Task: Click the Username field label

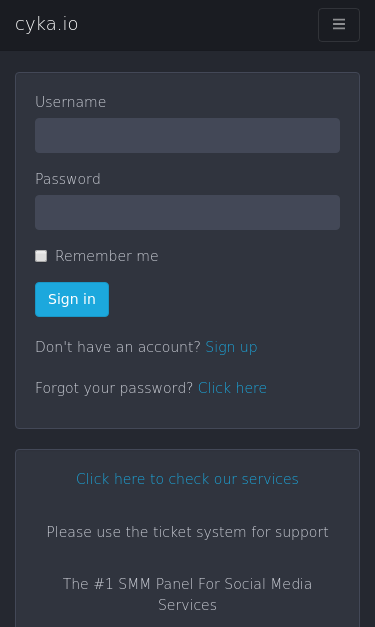Action: click(71, 102)
